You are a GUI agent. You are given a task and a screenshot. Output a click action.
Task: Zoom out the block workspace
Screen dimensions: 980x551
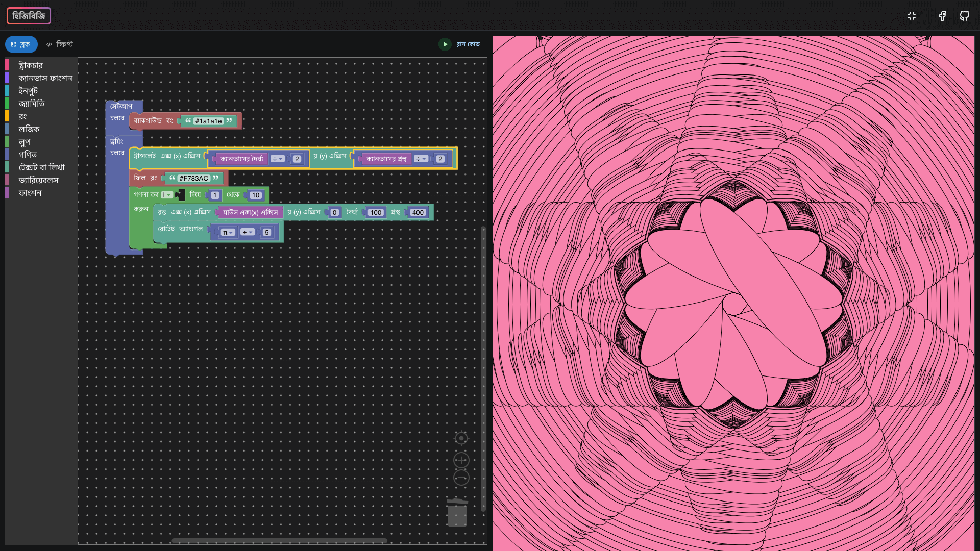[461, 478]
